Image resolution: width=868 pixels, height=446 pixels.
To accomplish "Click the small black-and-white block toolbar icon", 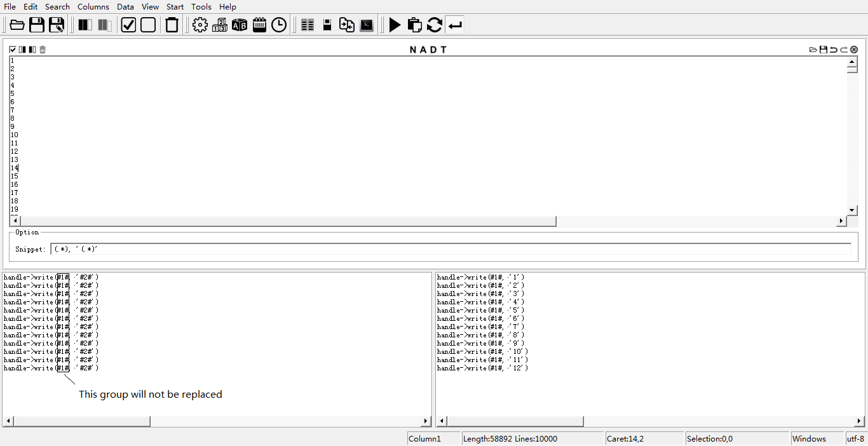I will (x=327, y=25).
